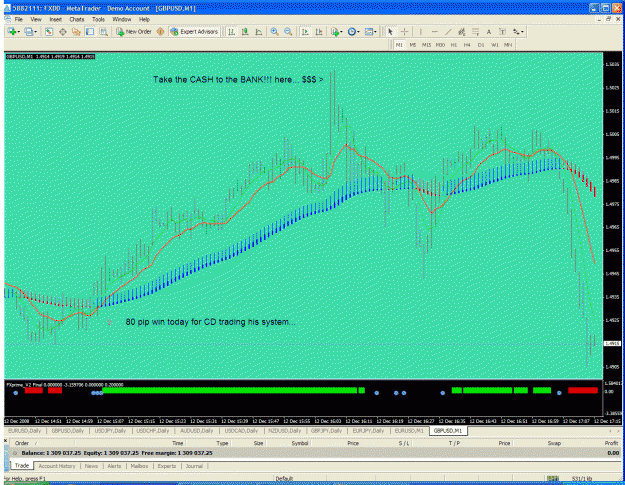This screenshot has width=625, height=485.
Task: Select the trendline tool
Action: pyautogui.click(x=448, y=32)
